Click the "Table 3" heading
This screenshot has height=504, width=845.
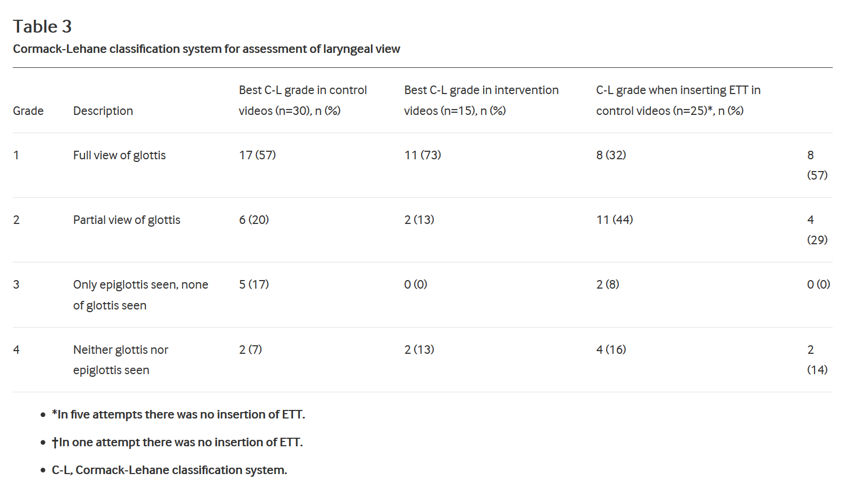[42, 26]
